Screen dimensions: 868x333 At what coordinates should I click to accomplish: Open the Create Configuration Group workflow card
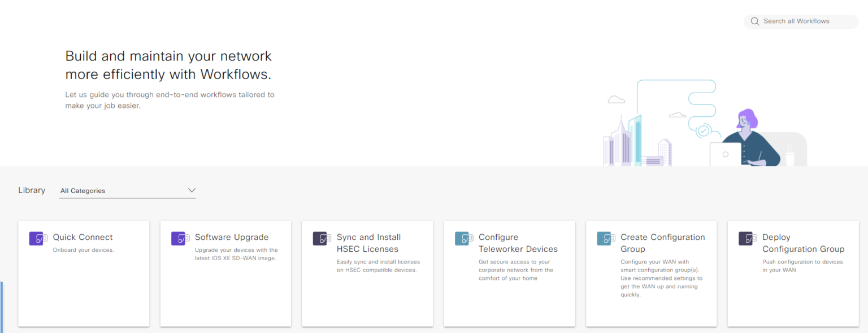(x=651, y=273)
